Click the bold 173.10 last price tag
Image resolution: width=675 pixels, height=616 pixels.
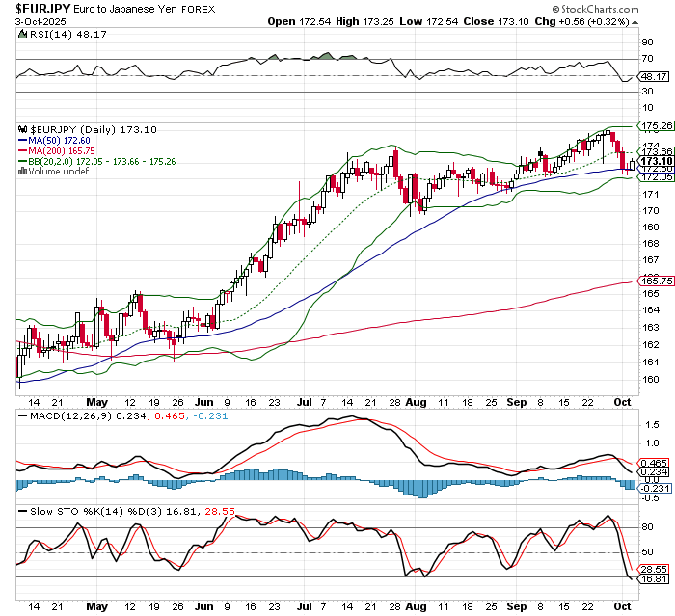(654, 161)
